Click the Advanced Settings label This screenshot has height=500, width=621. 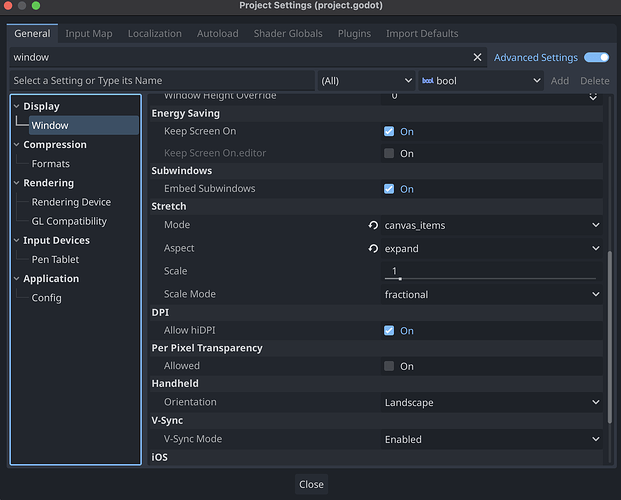point(535,57)
